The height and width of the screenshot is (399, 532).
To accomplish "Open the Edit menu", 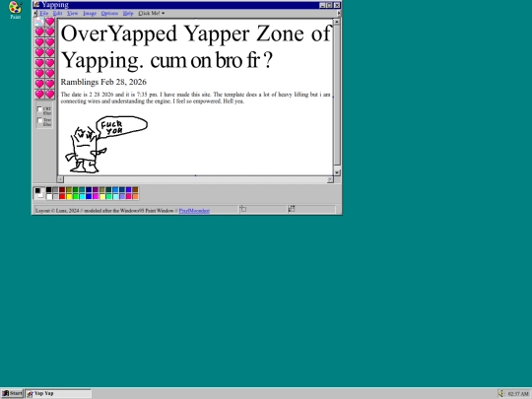I will pyautogui.click(x=57, y=13).
